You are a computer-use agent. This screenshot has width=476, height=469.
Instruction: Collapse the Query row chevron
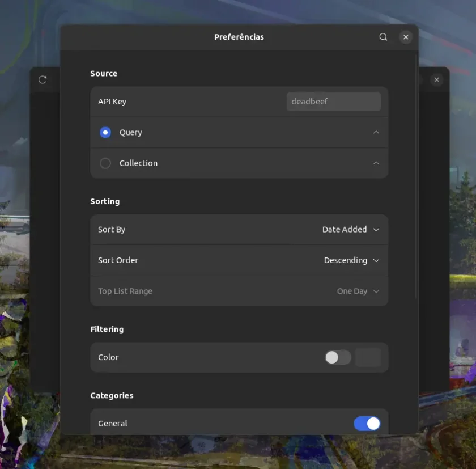click(376, 133)
